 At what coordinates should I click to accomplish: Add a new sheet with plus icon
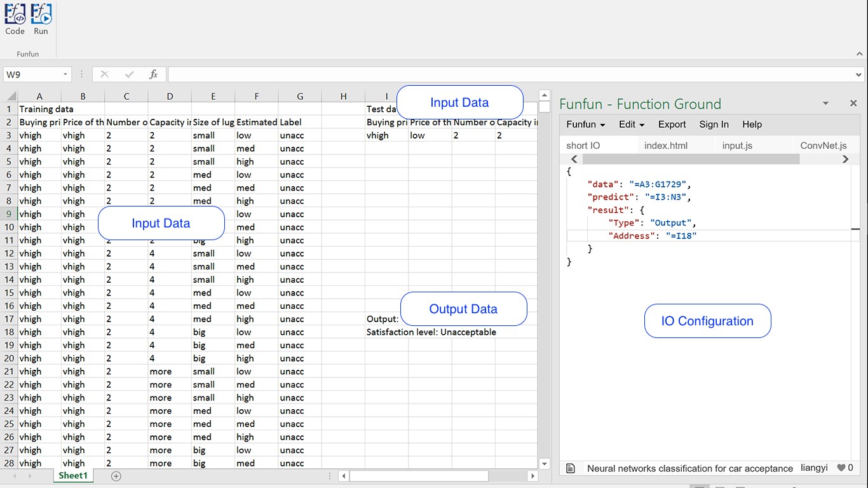point(116,476)
